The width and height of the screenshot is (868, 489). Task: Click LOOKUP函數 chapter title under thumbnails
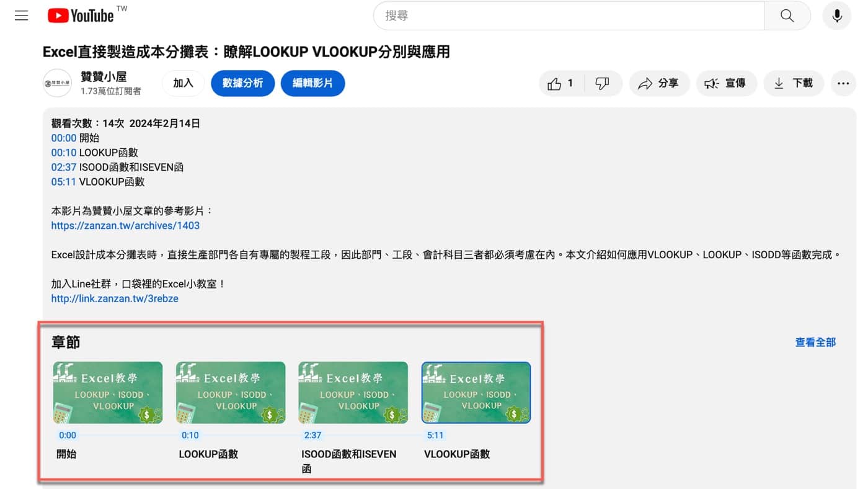pos(208,454)
